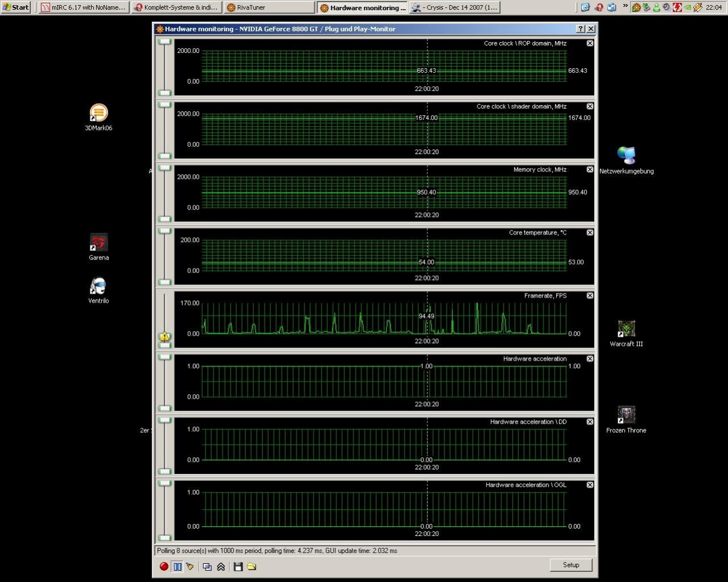Image resolution: width=728 pixels, height=582 pixels.
Task: Close the Core clock shader domain graph
Action: click(590, 106)
